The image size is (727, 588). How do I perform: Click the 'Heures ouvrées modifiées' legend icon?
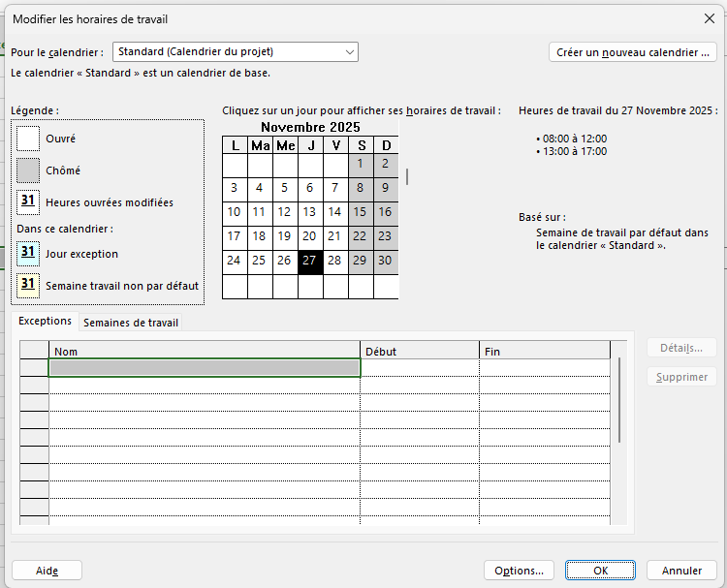click(28, 202)
